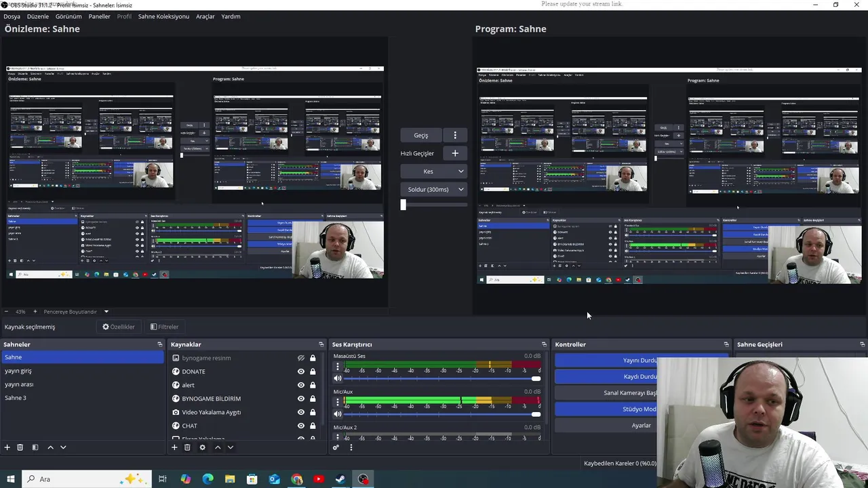Open the Sahne Koleksiyonu menu

coord(163,16)
